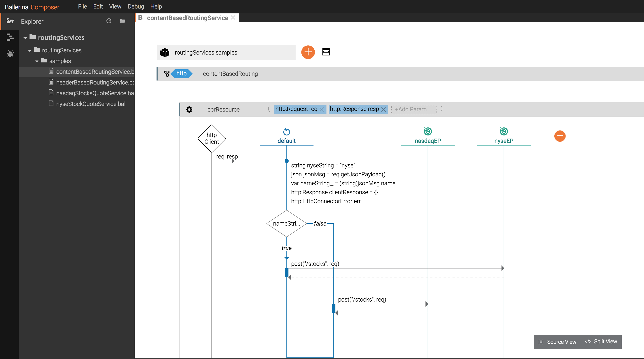Click the nasdaqEP endpoint icon

428,131
